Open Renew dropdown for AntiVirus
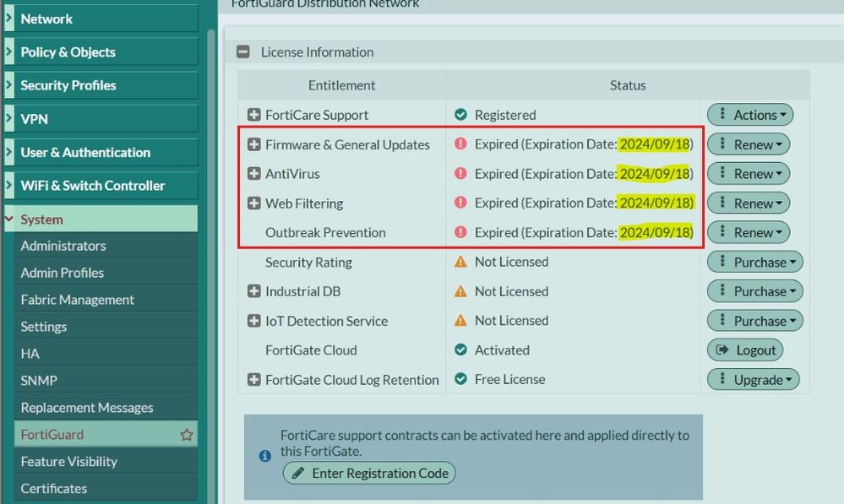Viewport: 844px width, 504px height. (x=749, y=174)
